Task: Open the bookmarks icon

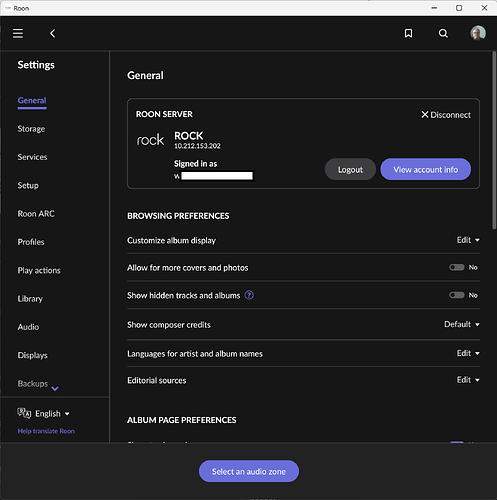Action: 408,33
